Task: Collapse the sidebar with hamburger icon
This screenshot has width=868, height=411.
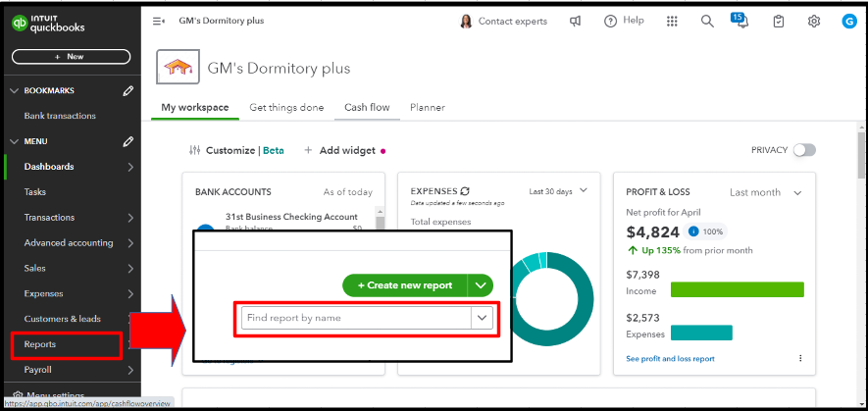Action: pos(159,21)
